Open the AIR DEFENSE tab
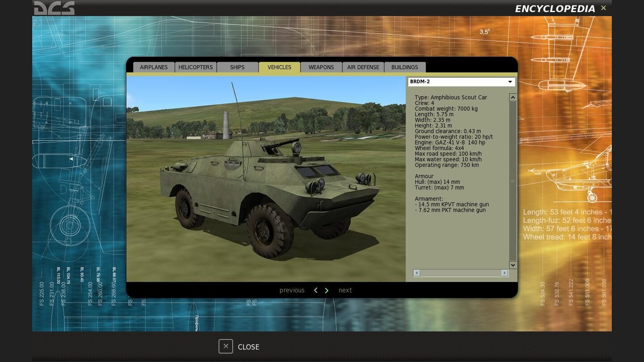The width and height of the screenshot is (644, 362). tap(363, 67)
